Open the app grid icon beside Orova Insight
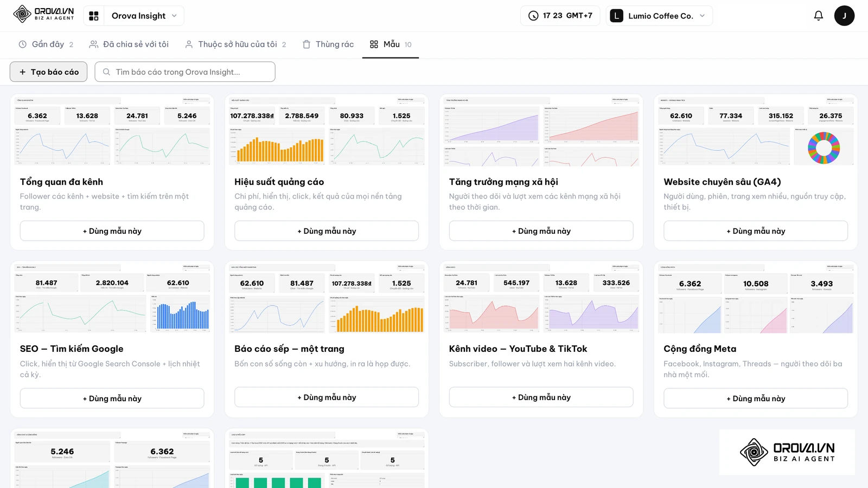Screen dimensions: 868x488 [94, 16]
